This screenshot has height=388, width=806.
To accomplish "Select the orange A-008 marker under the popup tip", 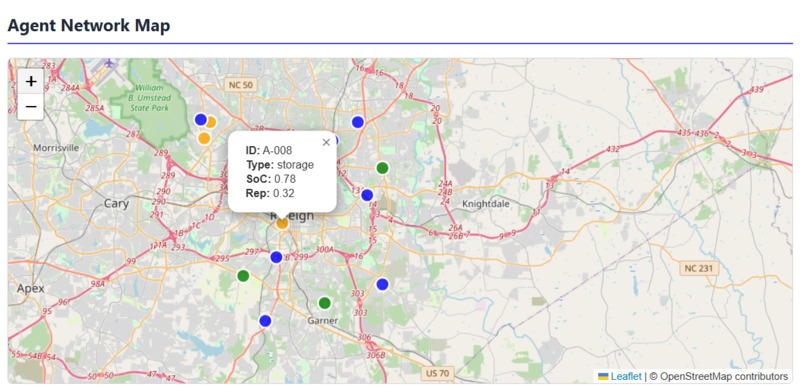I will point(282,223).
